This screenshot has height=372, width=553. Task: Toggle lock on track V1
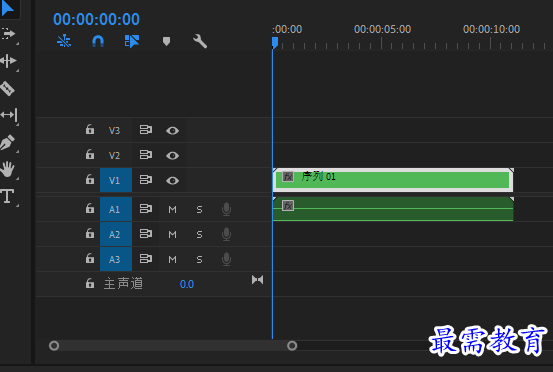tap(90, 179)
